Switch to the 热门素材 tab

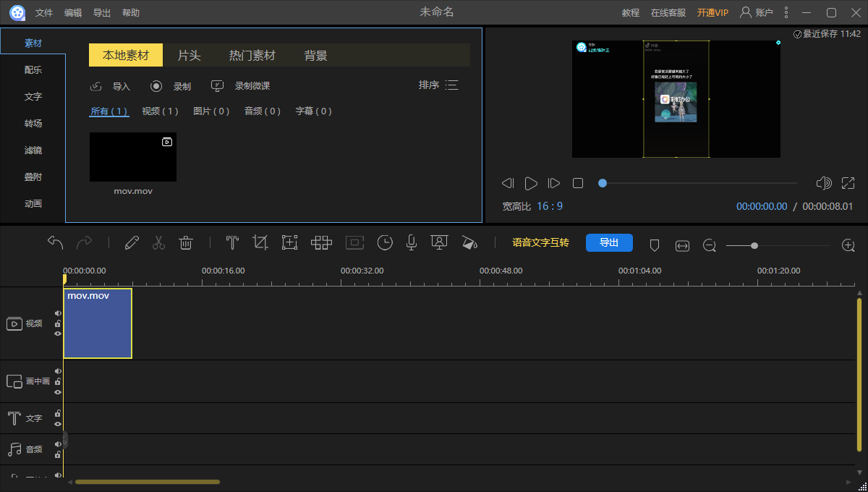pyautogui.click(x=252, y=54)
